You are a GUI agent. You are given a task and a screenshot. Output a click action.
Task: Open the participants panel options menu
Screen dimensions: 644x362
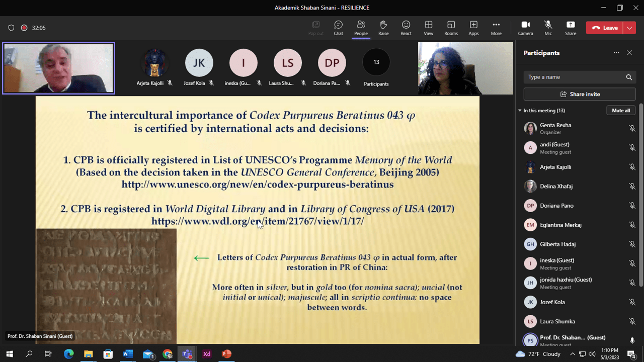click(x=616, y=53)
